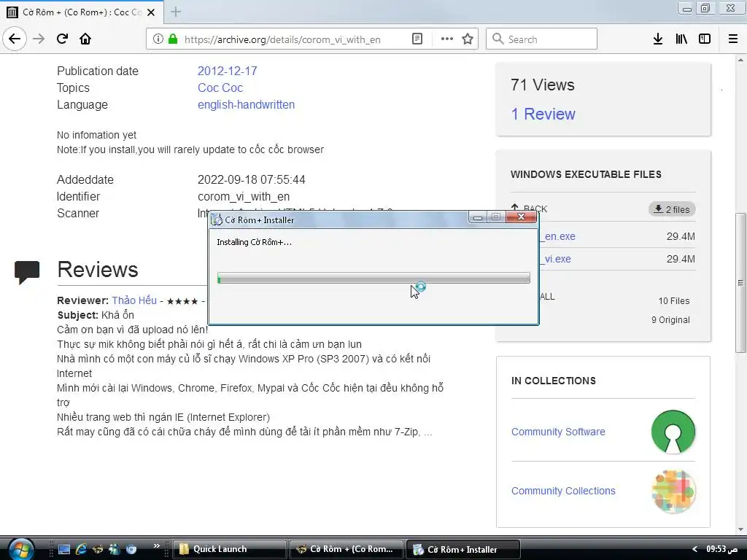
Task: Open reviewer Thảo Hếu's profile
Action: click(134, 300)
